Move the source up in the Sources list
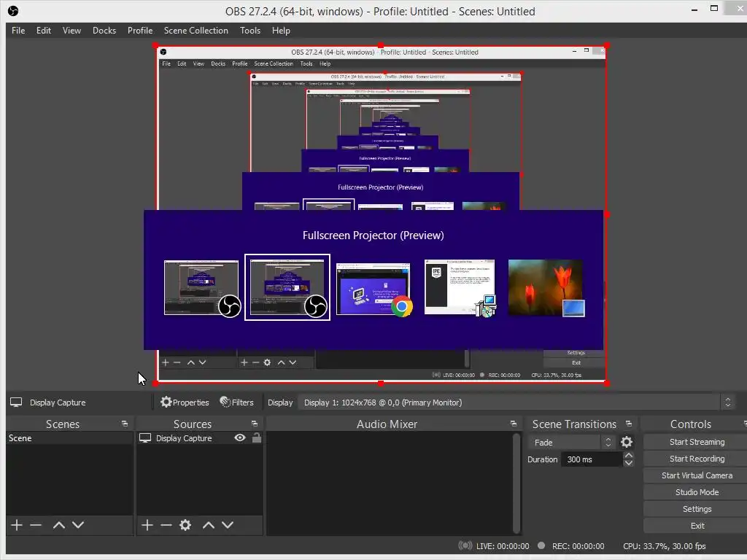This screenshot has height=560, width=747. (208, 525)
